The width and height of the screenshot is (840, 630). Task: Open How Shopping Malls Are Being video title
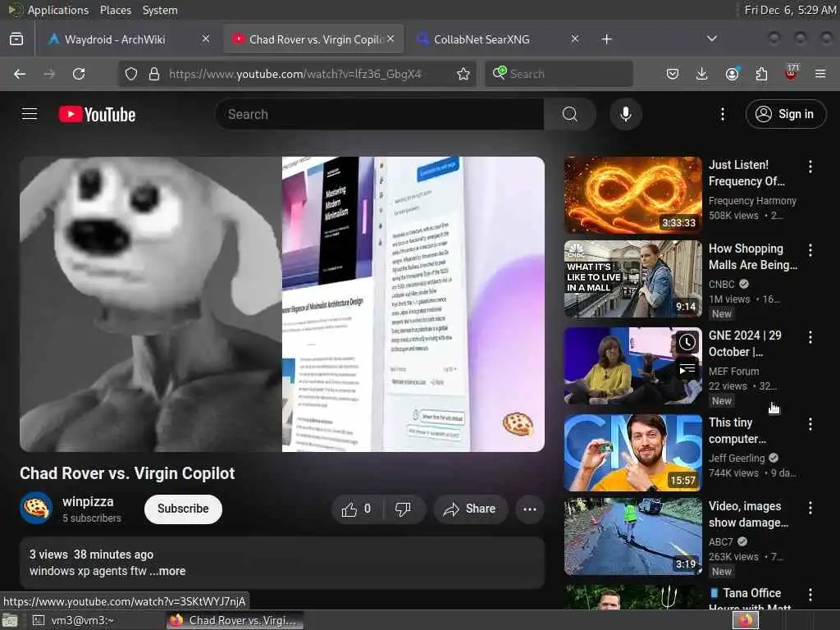click(753, 257)
